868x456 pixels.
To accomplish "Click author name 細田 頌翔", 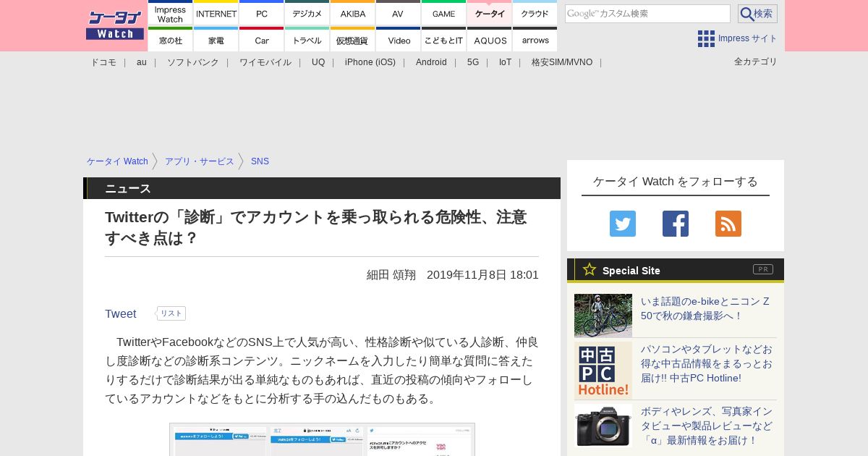I will point(391,275).
